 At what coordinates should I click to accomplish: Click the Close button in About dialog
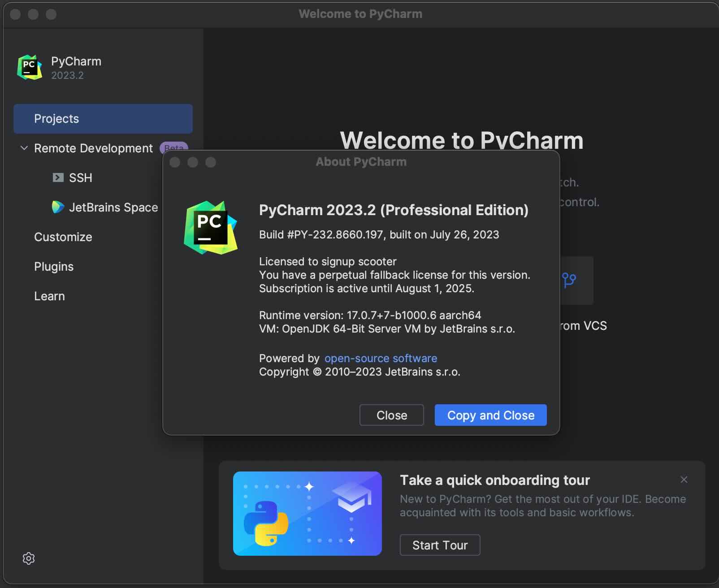coord(392,415)
